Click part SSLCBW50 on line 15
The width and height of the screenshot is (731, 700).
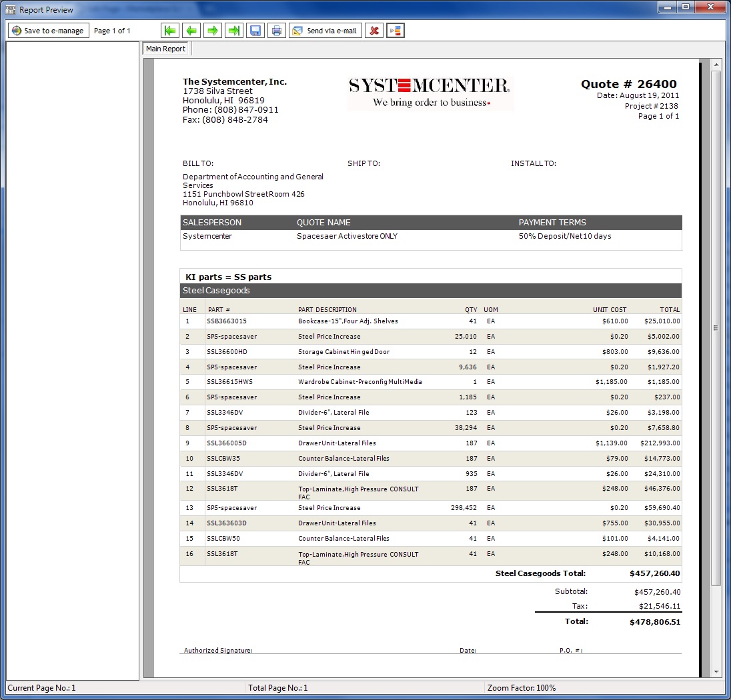point(223,539)
